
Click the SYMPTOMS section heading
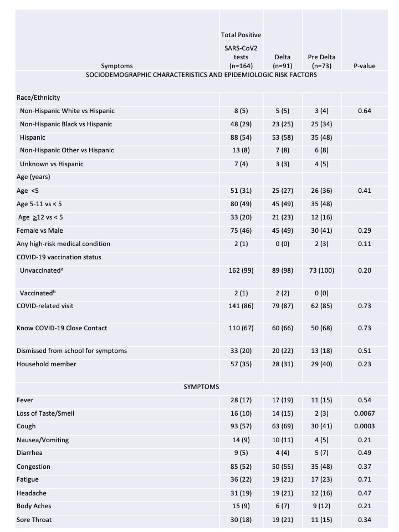click(x=201, y=387)
